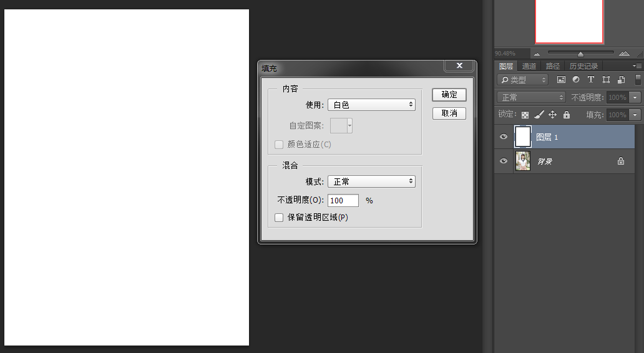This screenshot has width=644, height=353.
Task: Filter layers by smart object icon
Action: click(621, 80)
